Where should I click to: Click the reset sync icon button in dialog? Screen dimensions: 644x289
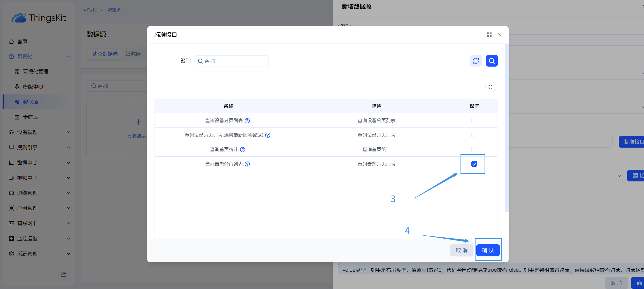point(476,61)
